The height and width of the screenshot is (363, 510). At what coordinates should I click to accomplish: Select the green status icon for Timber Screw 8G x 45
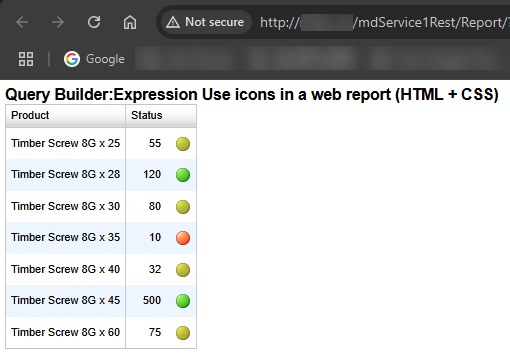click(x=183, y=301)
